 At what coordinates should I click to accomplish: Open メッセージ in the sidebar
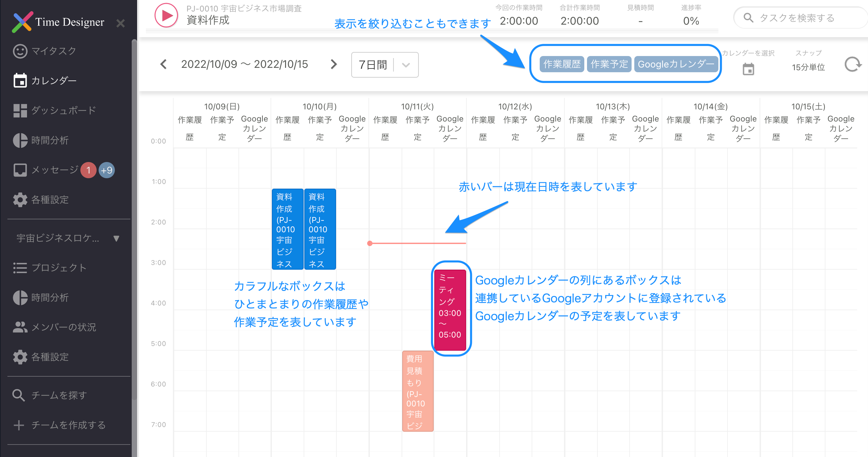point(54,170)
